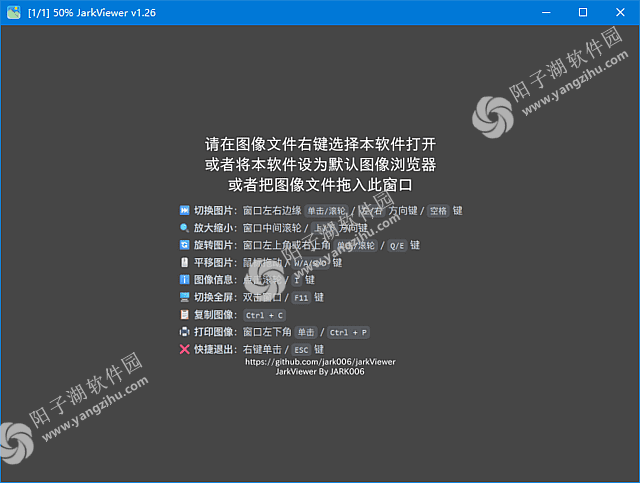Click the 'F11' key badge
Viewport: 640px width, 483px height.
pyautogui.click(x=301, y=298)
